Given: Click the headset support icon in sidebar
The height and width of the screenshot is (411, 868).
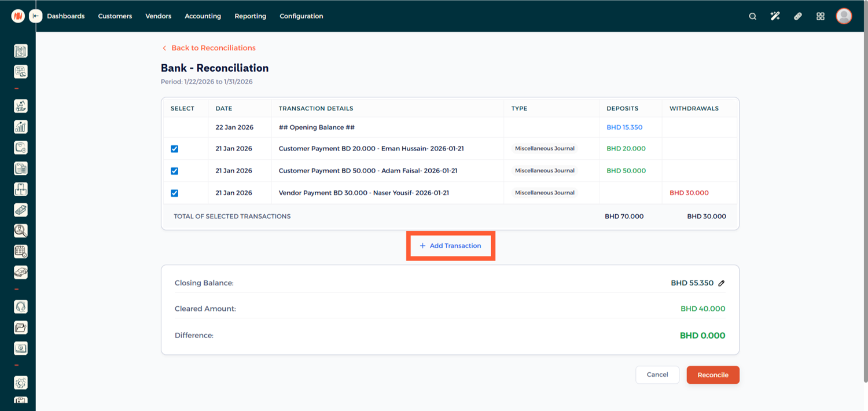Looking at the screenshot, I should pos(21,307).
